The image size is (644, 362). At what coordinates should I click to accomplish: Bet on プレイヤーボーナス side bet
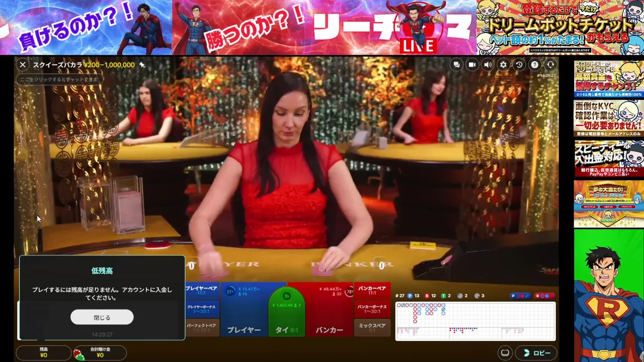(202, 309)
